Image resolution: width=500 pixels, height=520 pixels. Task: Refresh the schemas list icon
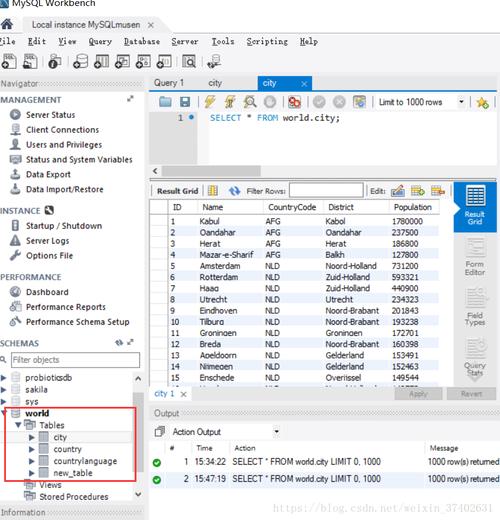(119, 343)
